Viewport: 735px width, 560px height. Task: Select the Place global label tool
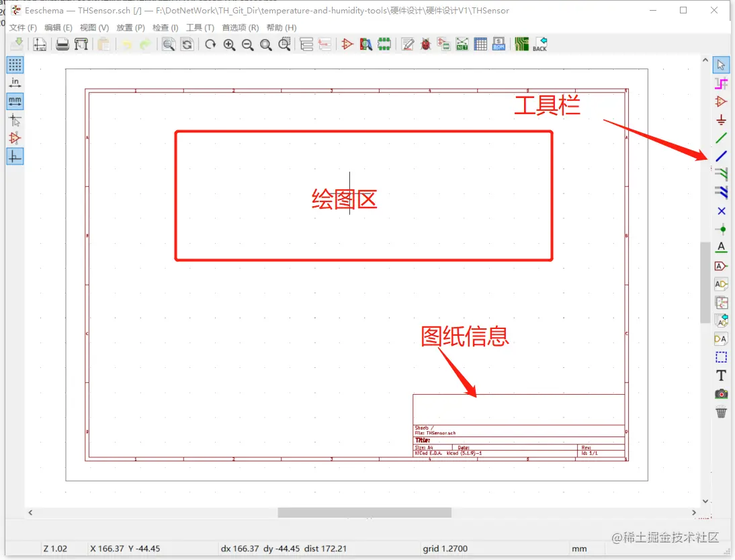[x=721, y=266]
